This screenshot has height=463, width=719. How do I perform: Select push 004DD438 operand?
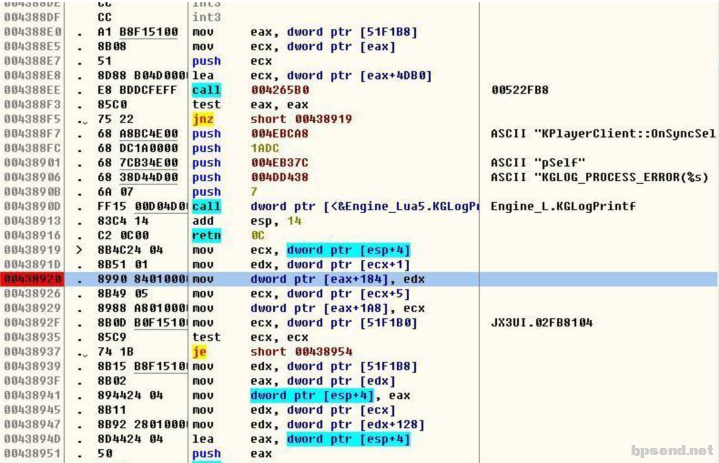pos(280,177)
